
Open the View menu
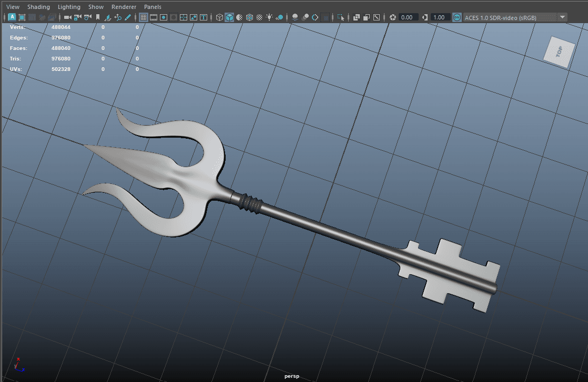coord(13,7)
